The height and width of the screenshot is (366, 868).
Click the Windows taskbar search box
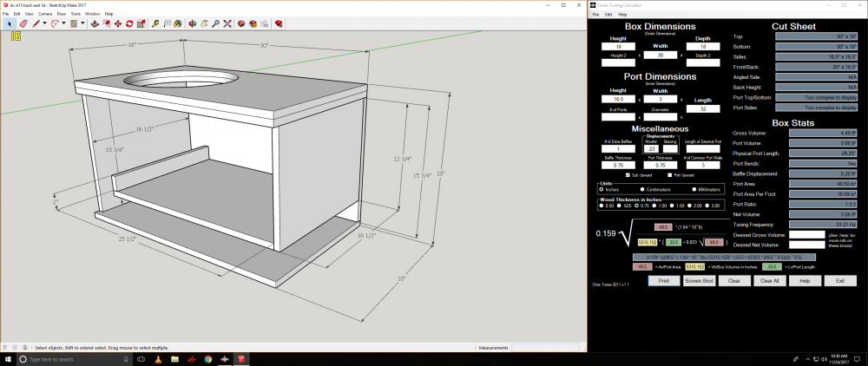[x=74, y=359]
